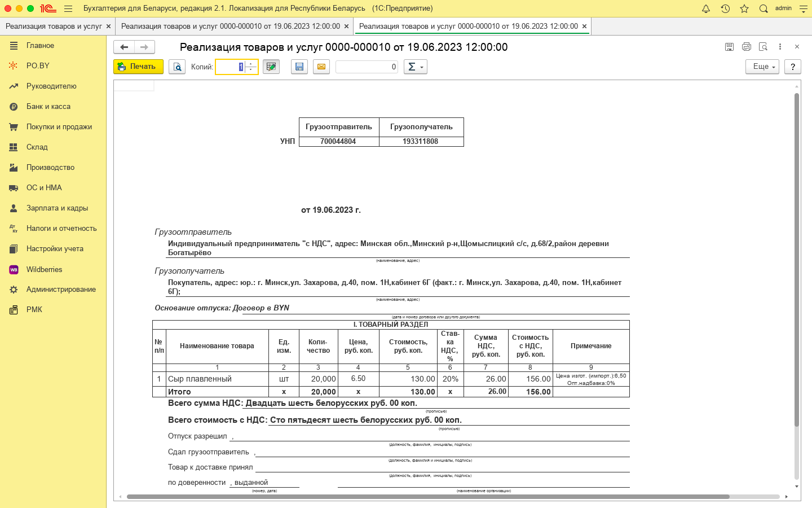Click the save to disk icon
Screen dimensions: 812x508
(x=299, y=67)
